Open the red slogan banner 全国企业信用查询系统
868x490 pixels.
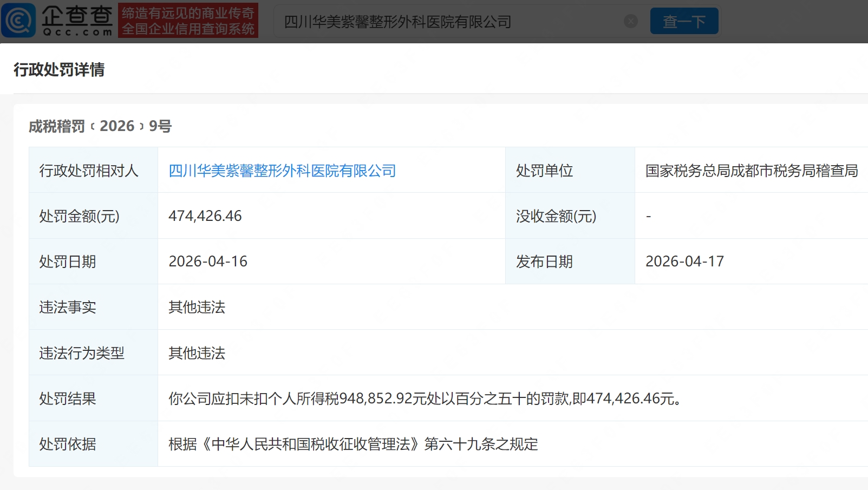coord(188,21)
